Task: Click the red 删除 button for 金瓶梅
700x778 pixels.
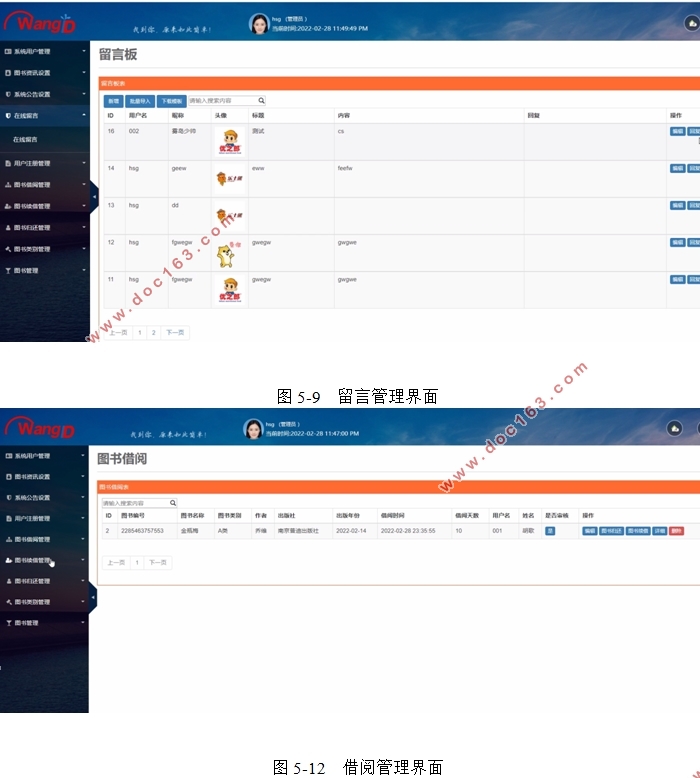Action: pyautogui.click(x=676, y=531)
